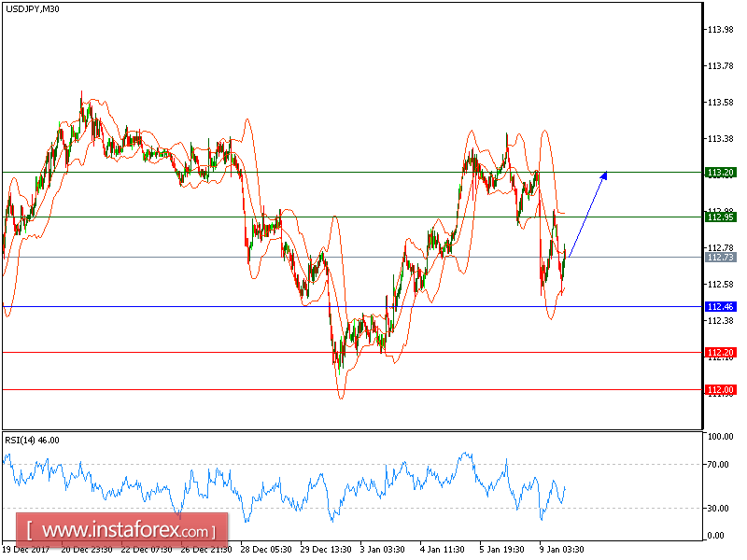
Task: Click the blue 112.46 support price tag
Action: tap(719, 306)
